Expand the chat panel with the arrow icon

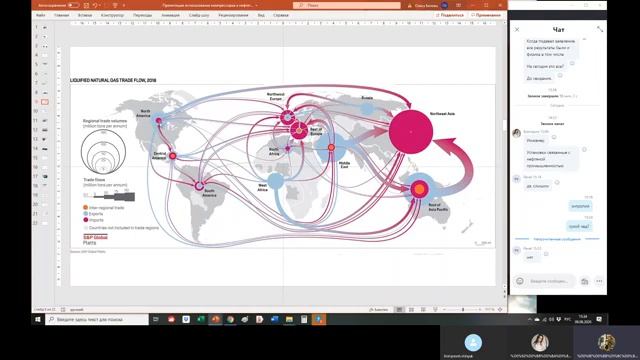click(600, 29)
